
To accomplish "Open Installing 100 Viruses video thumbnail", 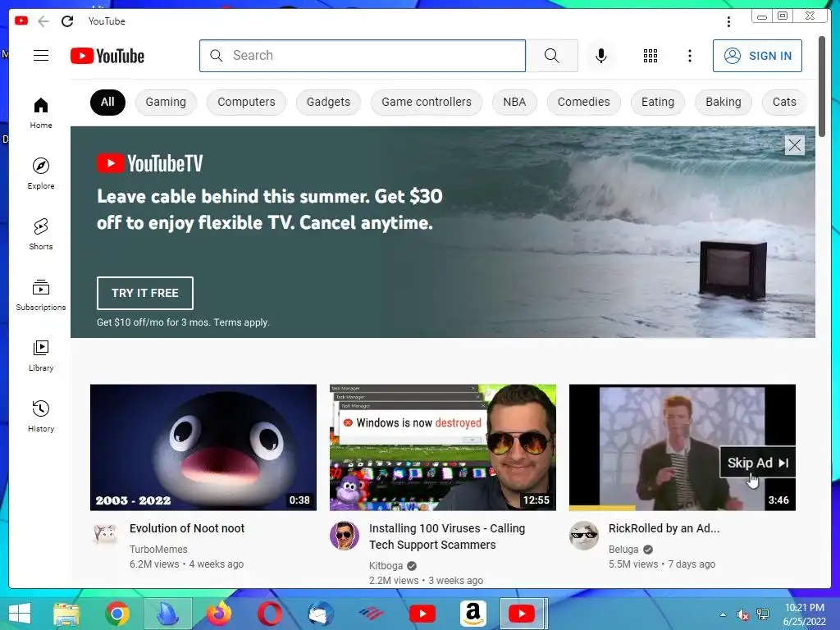I will [442, 447].
